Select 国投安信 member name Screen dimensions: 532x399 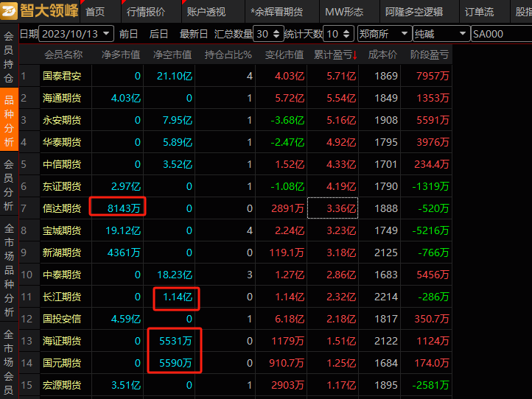(x=62, y=319)
